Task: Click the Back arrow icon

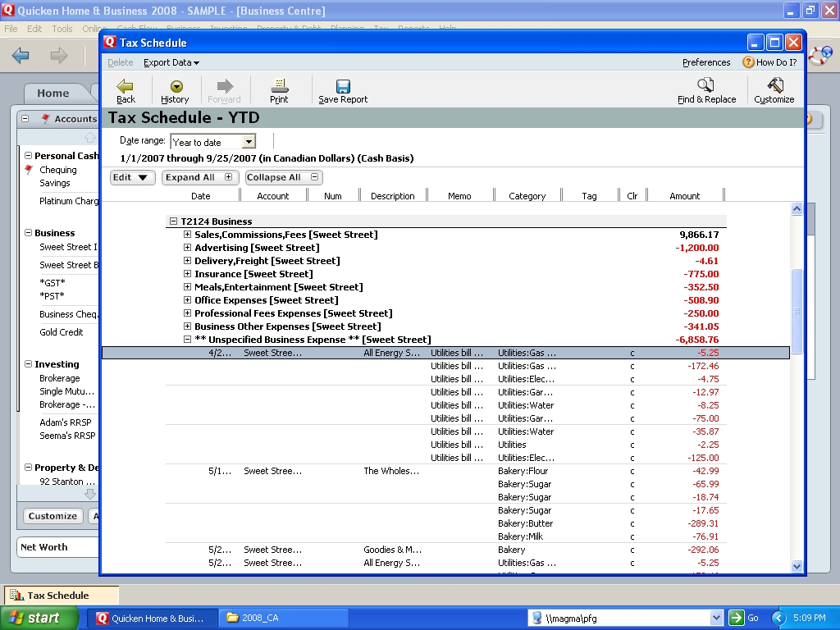Action: [126, 86]
